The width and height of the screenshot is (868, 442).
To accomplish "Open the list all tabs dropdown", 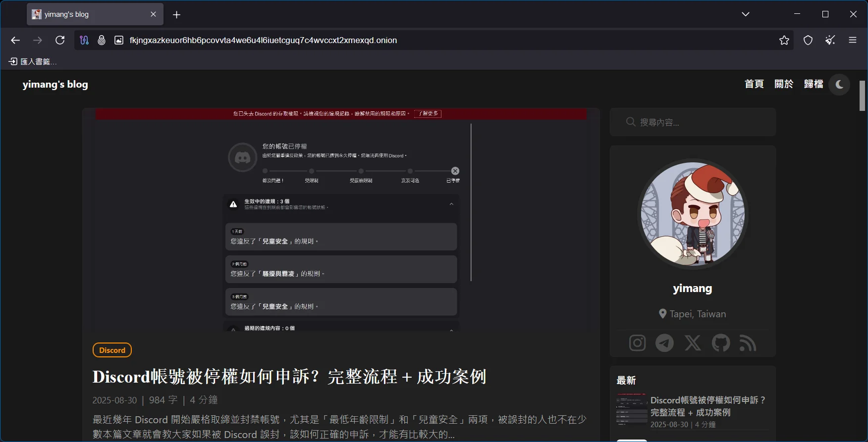I will click(x=745, y=14).
